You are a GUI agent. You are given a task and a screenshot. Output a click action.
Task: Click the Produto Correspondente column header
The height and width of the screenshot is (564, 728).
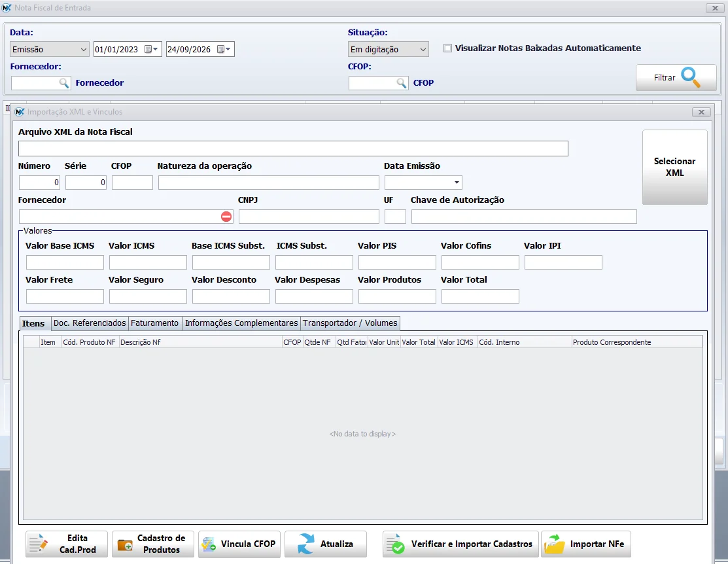coord(636,342)
